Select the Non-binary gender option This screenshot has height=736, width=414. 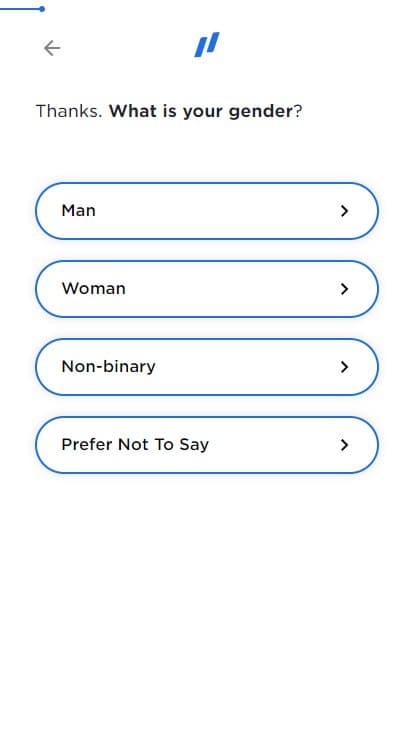pyautogui.click(x=207, y=367)
